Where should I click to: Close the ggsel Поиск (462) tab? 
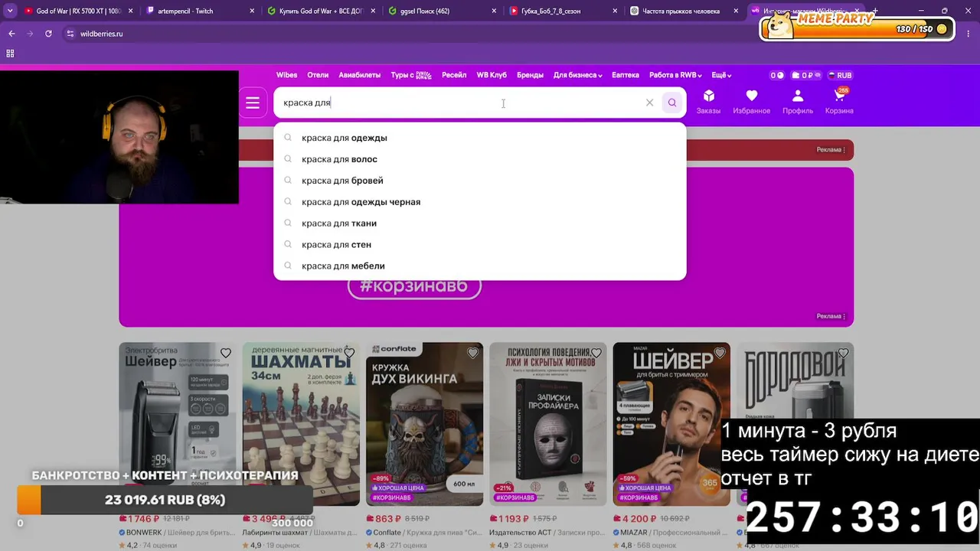495,11
